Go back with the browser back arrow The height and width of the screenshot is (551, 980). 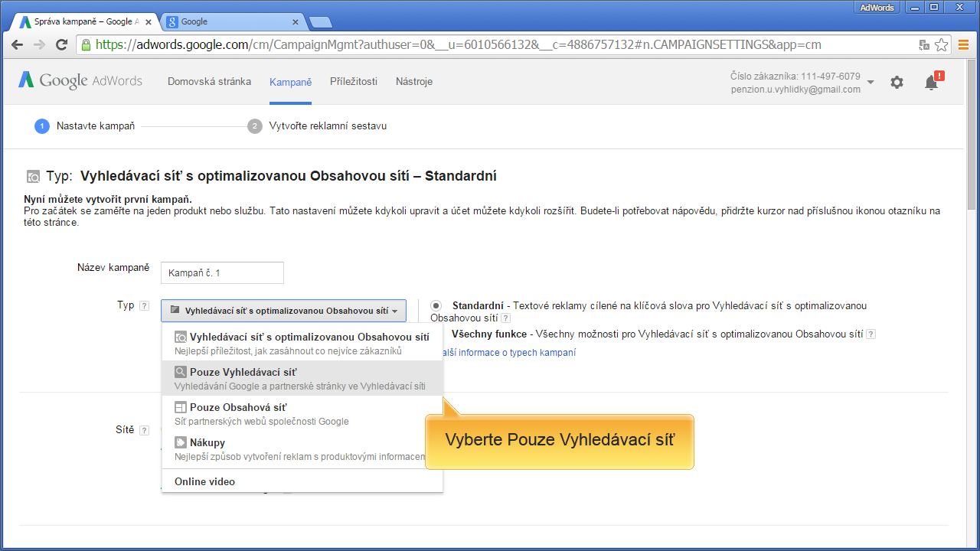[18, 44]
